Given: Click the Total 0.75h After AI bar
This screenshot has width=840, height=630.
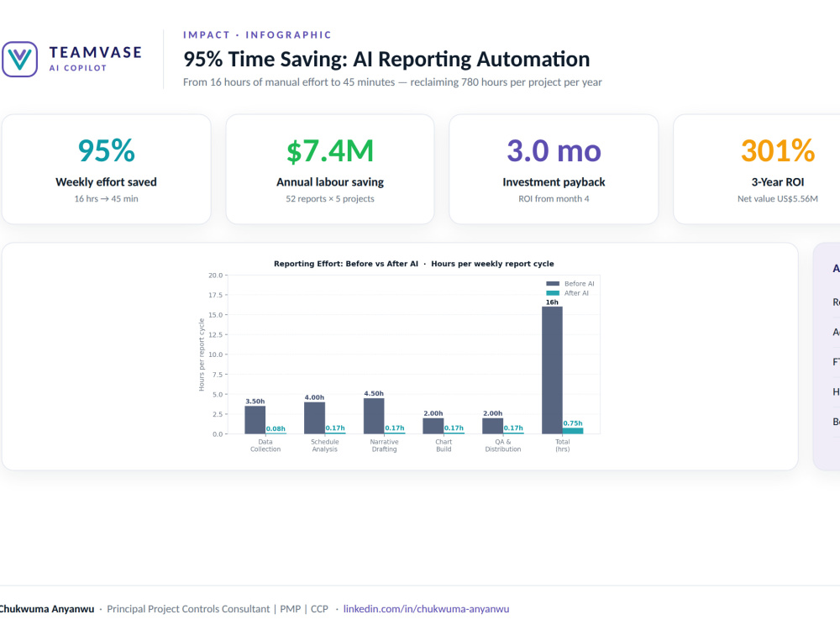Looking at the screenshot, I should pos(573,431).
